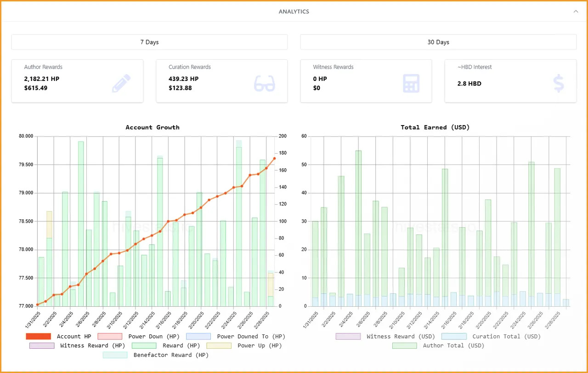
Task: Click the "Witness Rewards" card label
Action: 334,67
